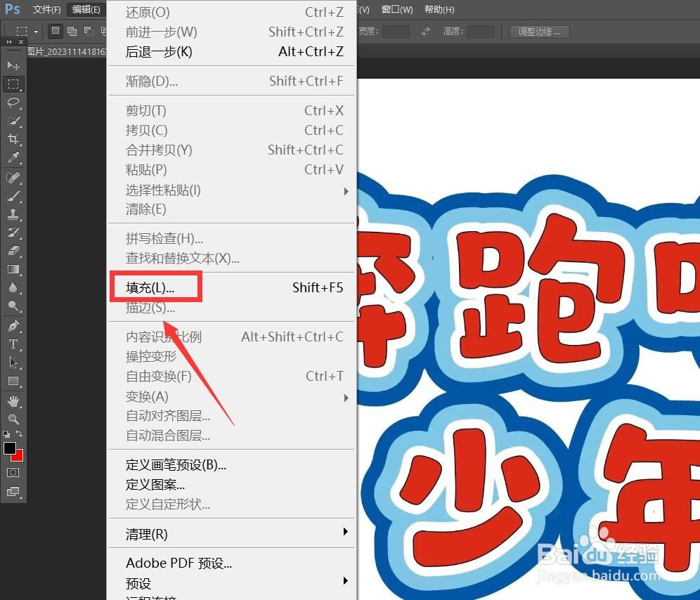Image resolution: width=700 pixels, height=600 pixels.
Task: Reset default foreground and background colors
Action: point(6,433)
